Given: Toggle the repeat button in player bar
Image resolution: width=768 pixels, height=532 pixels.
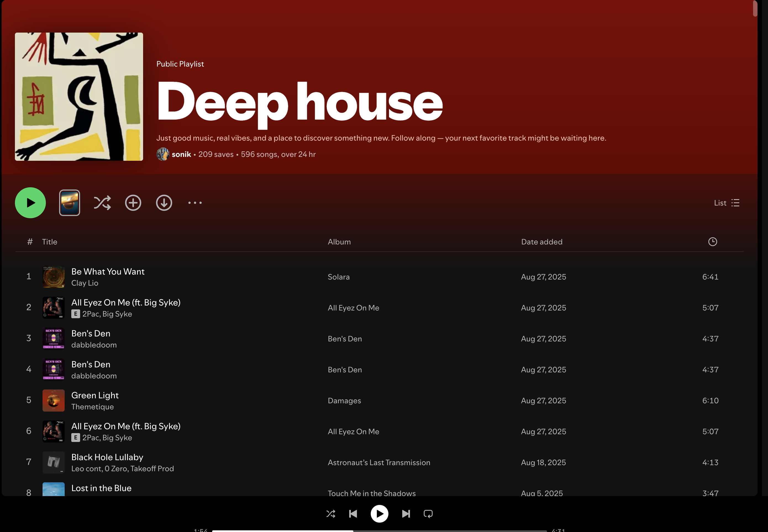Looking at the screenshot, I should click(428, 514).
